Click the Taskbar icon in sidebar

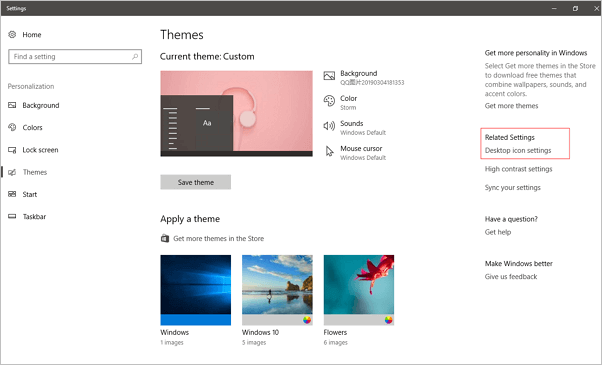[12, 216]
